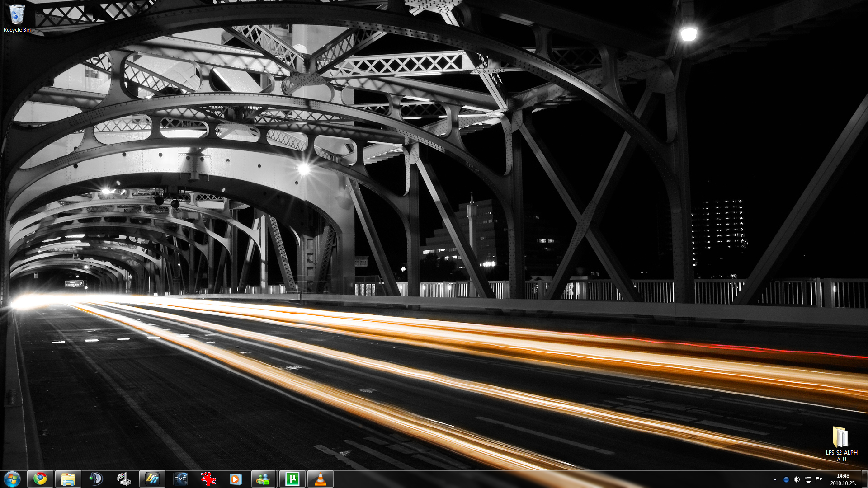The width and height of the screenshot is (868, 488).
Task: Launch Windows Media Player
Action: (x=236, y=479)
